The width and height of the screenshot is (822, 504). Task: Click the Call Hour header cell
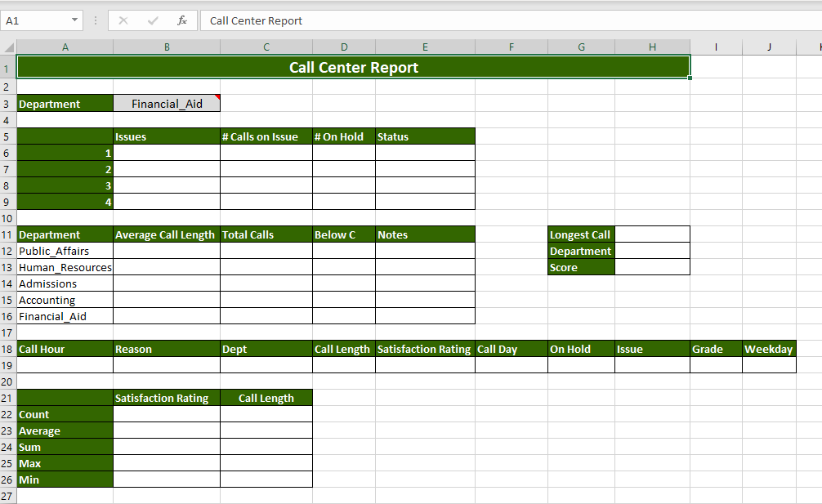[65, 349]
